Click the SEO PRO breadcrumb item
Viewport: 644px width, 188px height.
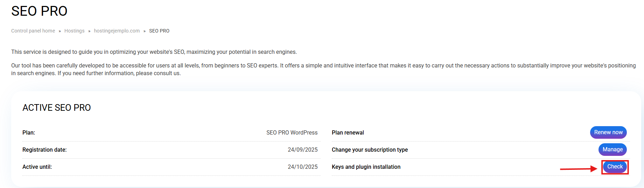tap(159, 31)
